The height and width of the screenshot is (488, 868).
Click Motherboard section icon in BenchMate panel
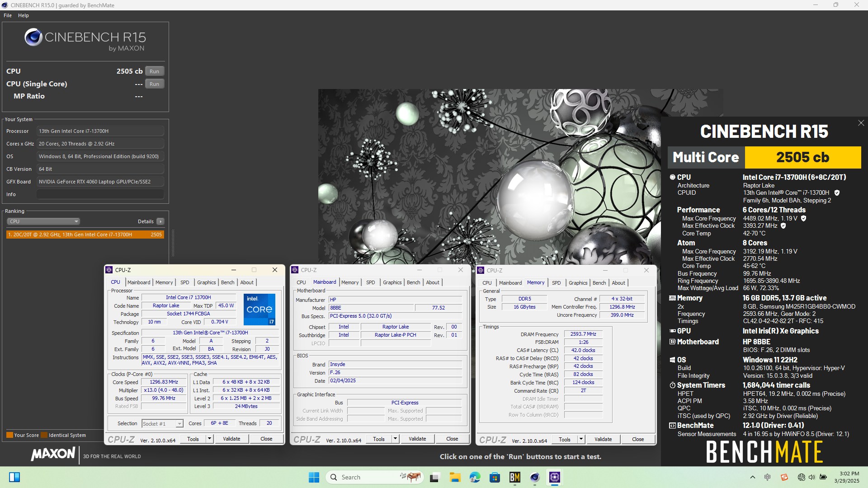point(672,342)
